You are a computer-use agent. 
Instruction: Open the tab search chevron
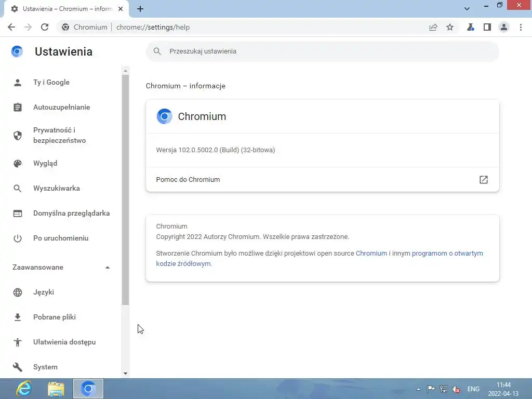[467, 9]
